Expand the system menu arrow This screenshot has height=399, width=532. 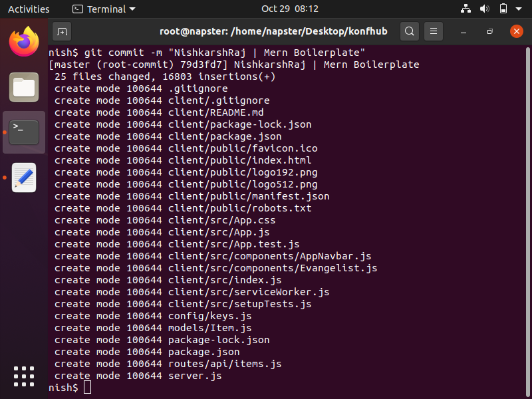519,9
